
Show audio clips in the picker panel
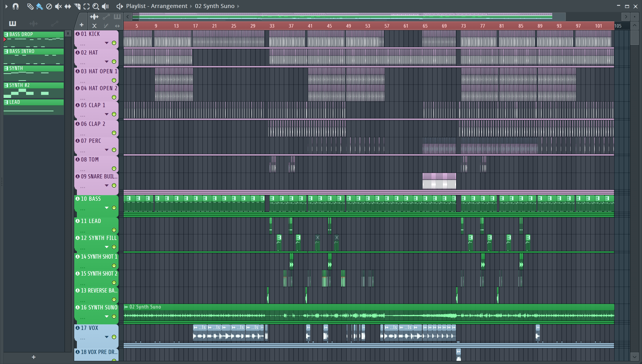(x=33, y=23)
